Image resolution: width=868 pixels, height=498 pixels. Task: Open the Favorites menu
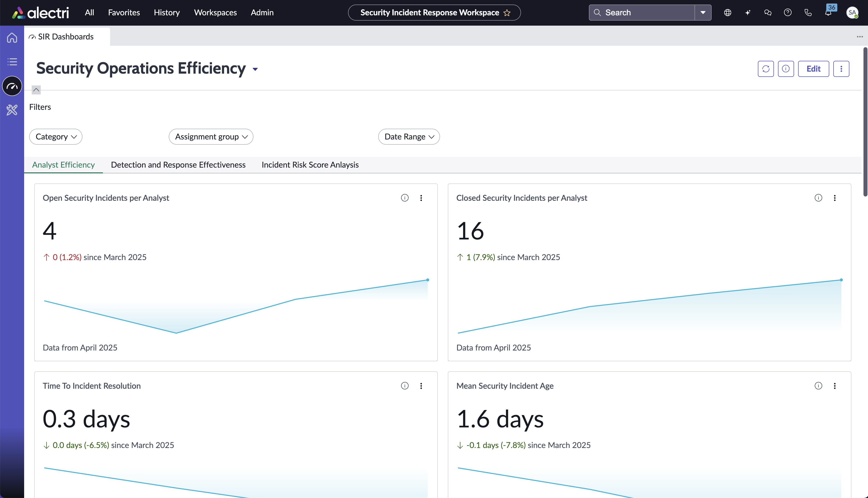(x=124, y=13)
